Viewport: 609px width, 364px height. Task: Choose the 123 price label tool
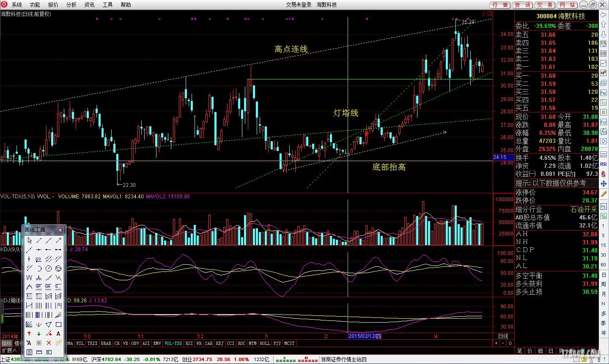[x=39, y=259]
